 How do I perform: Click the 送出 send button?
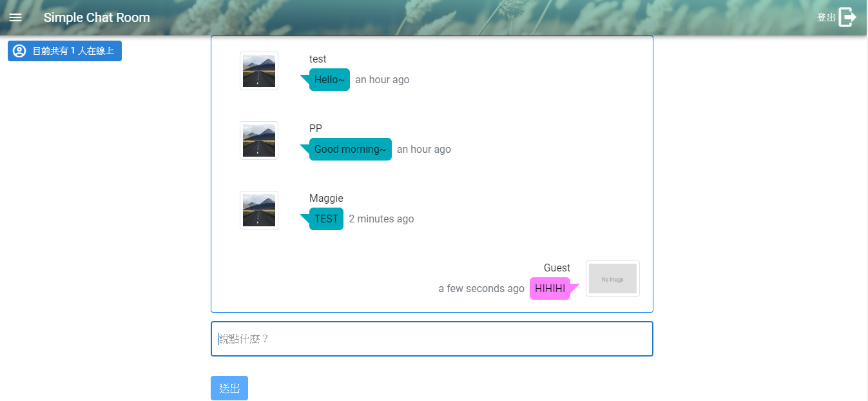(x=229, y=388)
